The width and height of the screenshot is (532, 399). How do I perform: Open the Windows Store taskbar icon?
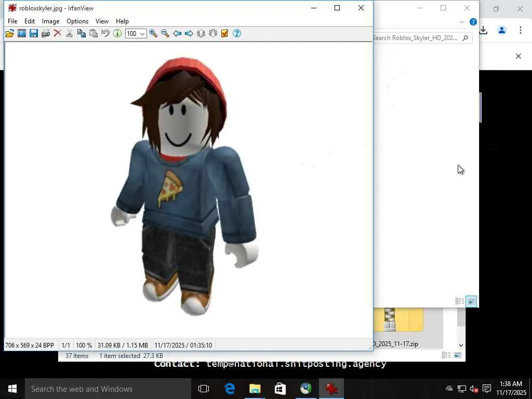coord(280,389)
